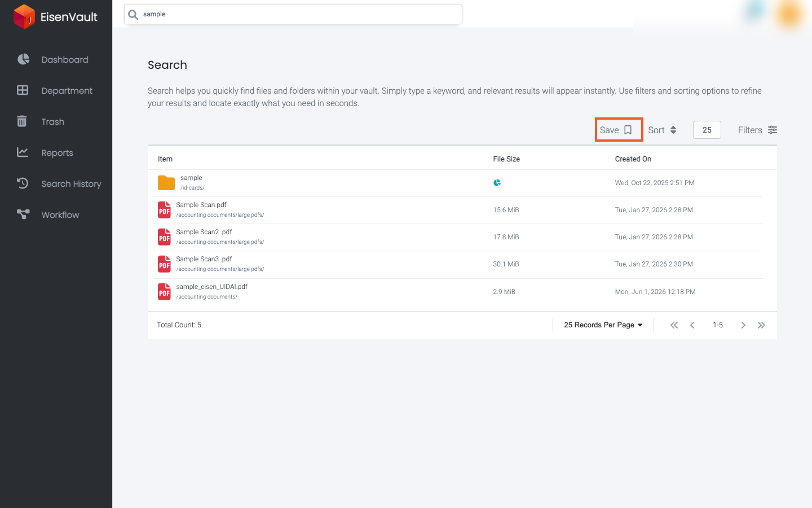
Task: Click the 30.1 MiB size value
Action: 506,264
